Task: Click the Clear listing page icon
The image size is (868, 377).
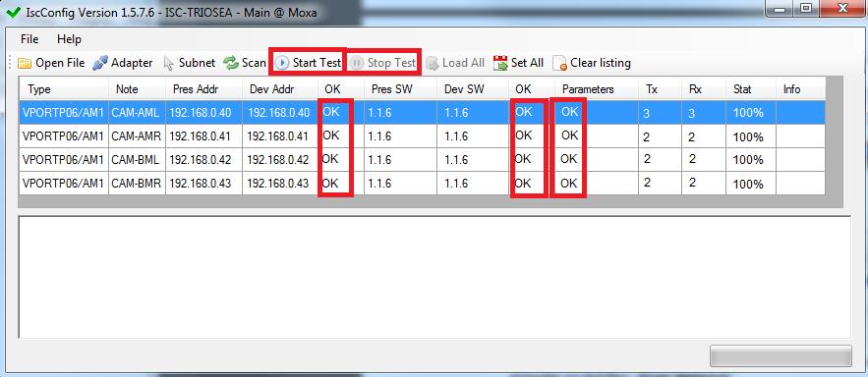Action: (x=559, y=64)
